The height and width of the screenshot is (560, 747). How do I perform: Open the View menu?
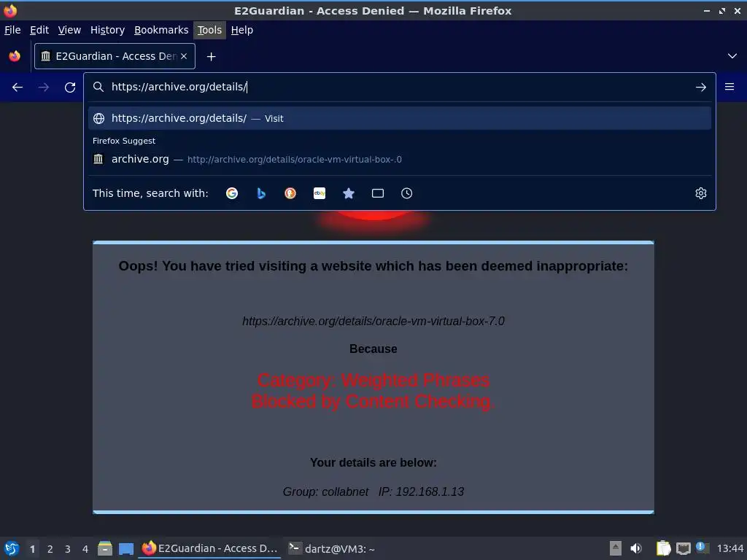point(69,30)
